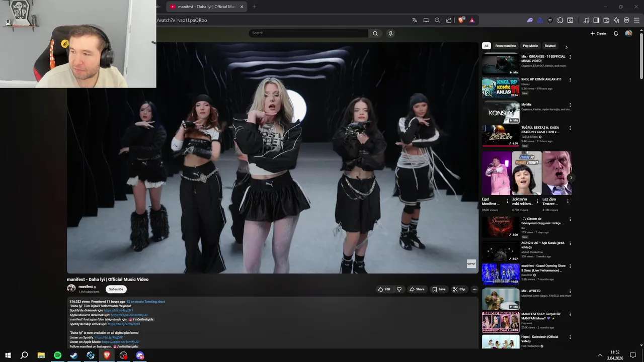Viewport: 644px width, 362px height.
Task: Open options for KNGL RP KOMİK ANLAR
Action: pos(570,80)
